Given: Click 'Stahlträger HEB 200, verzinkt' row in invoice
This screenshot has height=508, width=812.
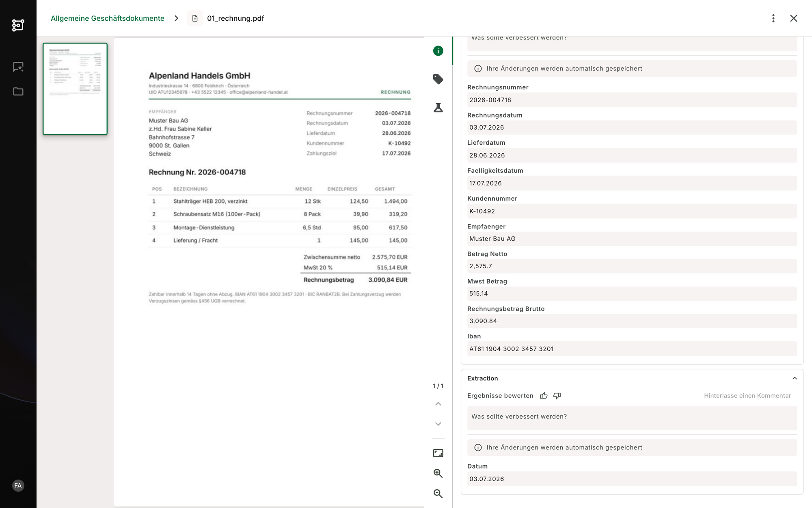Looking at the screenshot, I should [x=280, y=201].
